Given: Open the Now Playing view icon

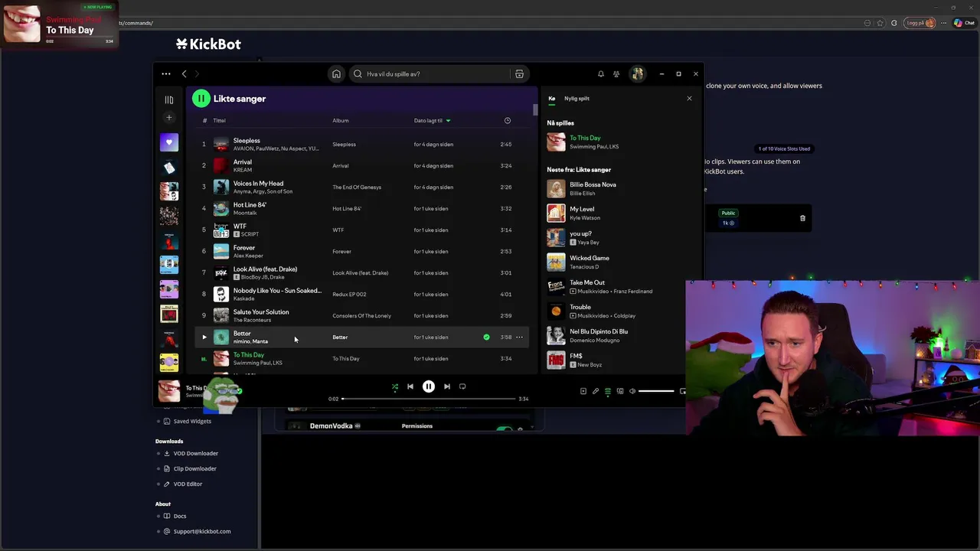Looking at the screenshot, I should tap(583, 391).
